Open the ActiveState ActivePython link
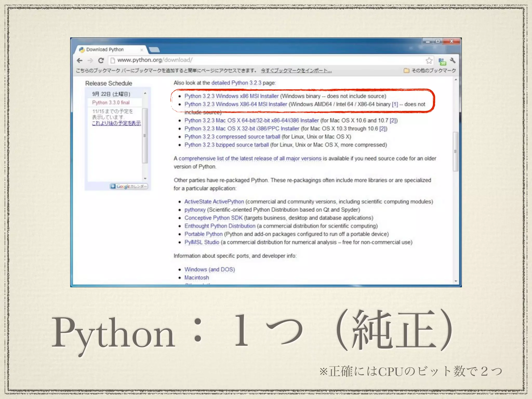 tap(214, 202)
